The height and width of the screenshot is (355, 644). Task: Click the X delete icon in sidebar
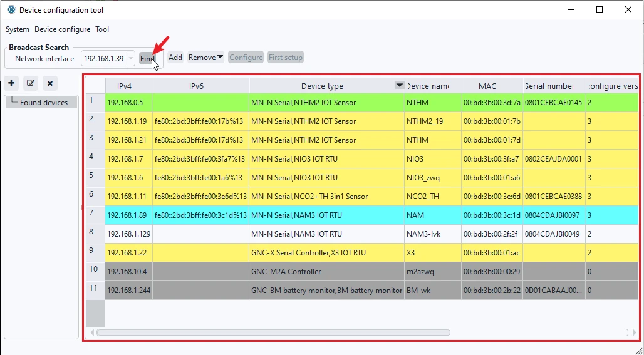point(49,83)
